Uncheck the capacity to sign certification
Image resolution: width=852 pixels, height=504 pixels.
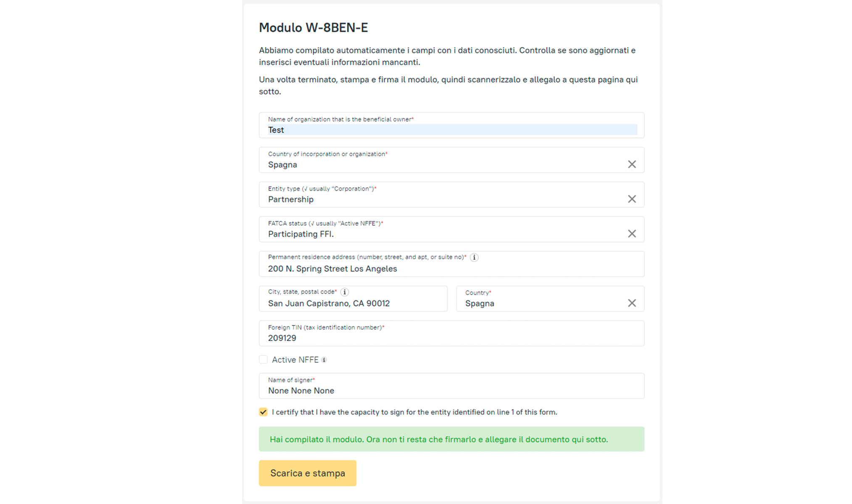(x=264, y=412)
